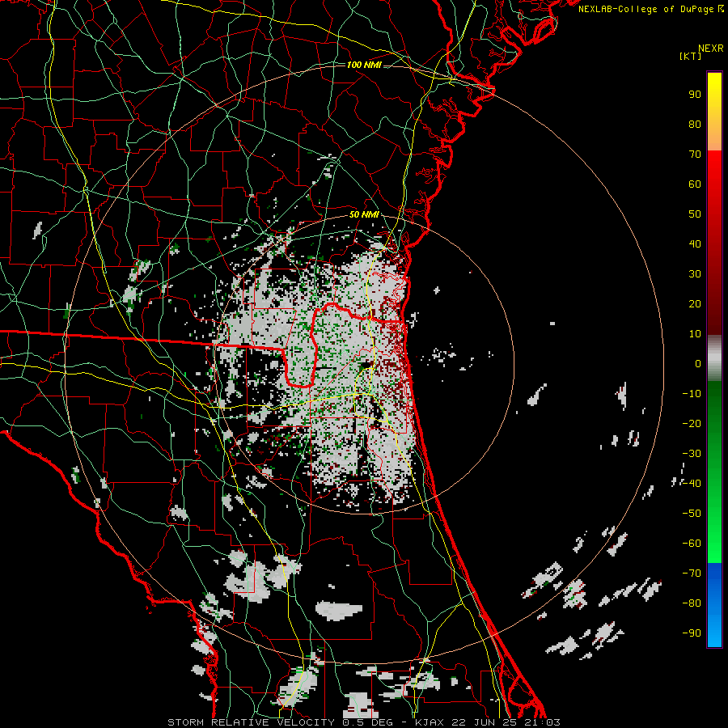
Task: Click the 50 value on velocity scale
Action: coord(695,214)
